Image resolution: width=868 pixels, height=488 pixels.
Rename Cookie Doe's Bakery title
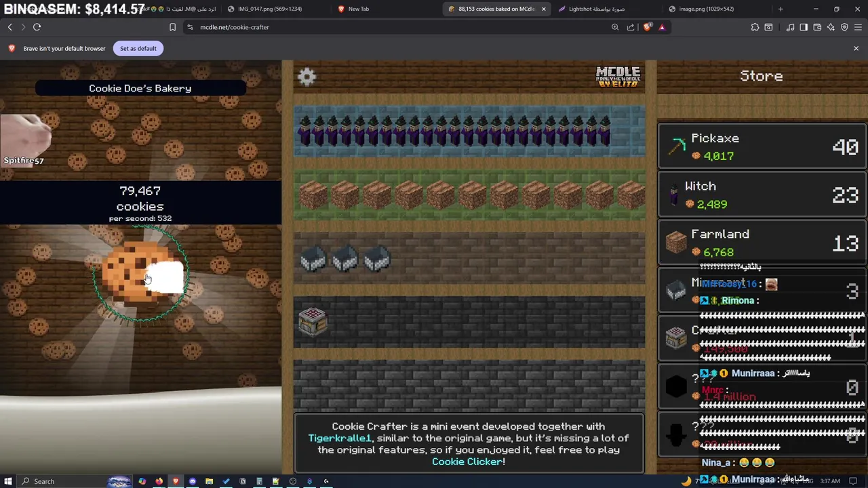point(140,88)
